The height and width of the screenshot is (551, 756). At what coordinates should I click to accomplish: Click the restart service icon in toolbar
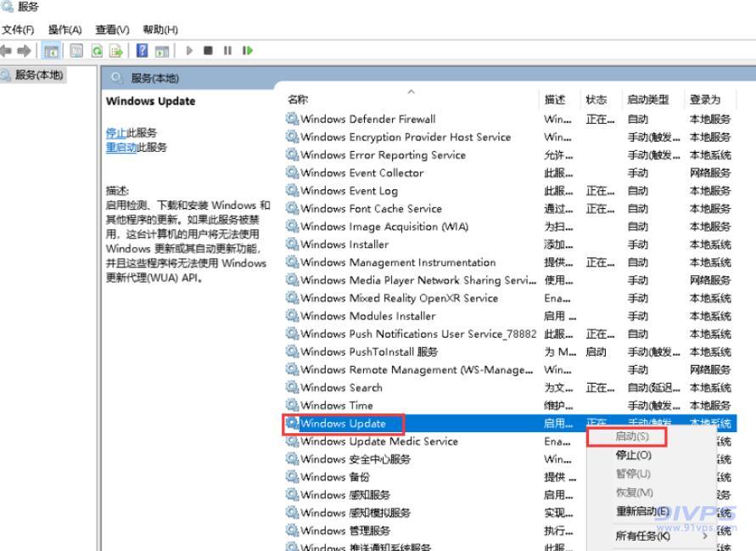[248, 50]
